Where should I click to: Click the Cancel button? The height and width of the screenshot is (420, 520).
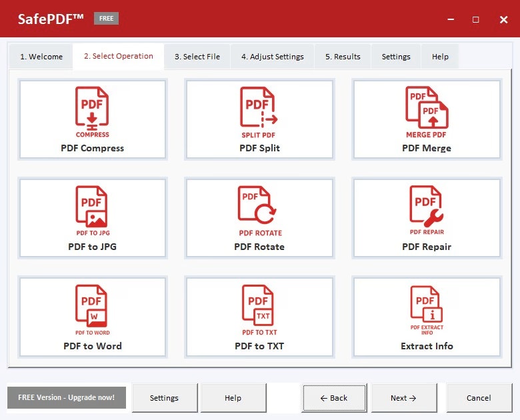click(479, 398)
